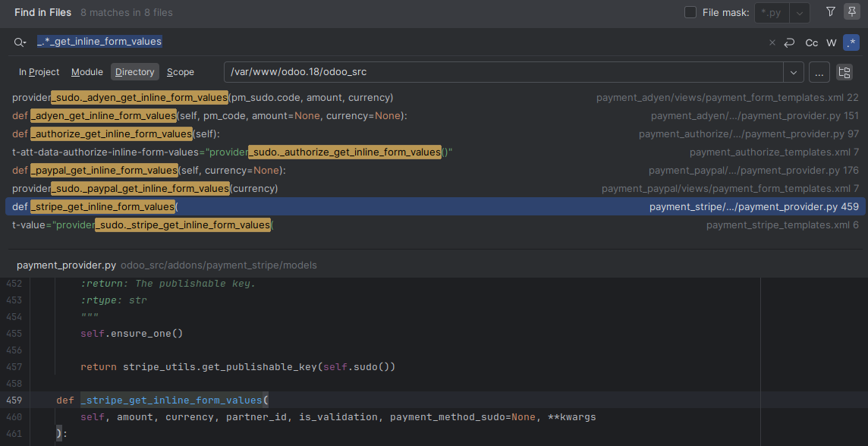Expand the recent directories dropdown arrow

(x=794, y=72)
